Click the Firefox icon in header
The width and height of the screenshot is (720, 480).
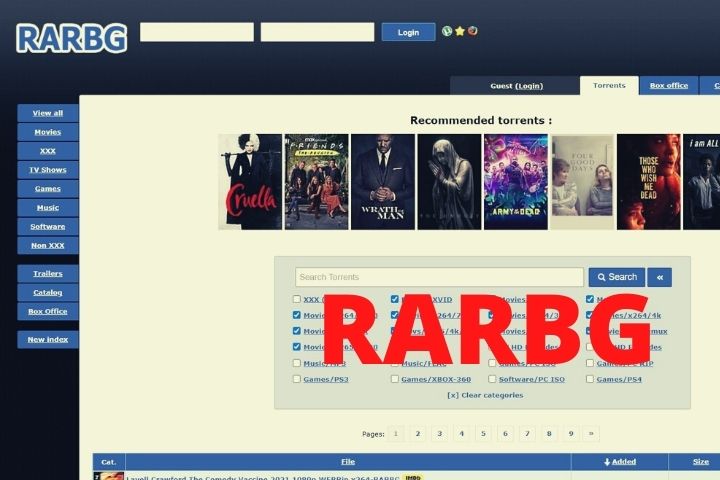click(472, 31)
